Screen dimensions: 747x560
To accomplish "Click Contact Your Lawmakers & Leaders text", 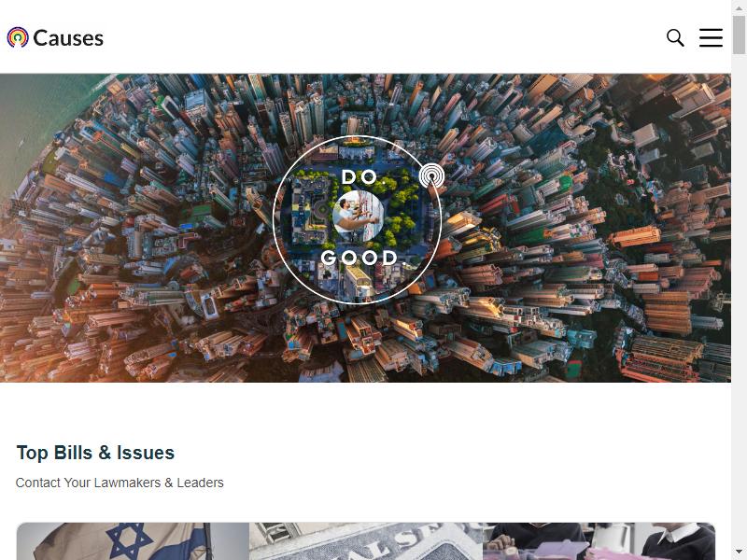I will (120, 483).
